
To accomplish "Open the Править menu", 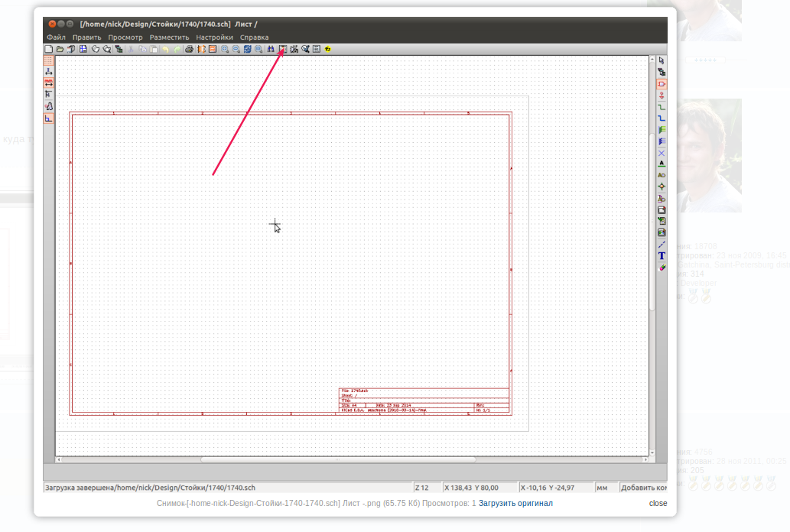I will click(x=86, y=37).
